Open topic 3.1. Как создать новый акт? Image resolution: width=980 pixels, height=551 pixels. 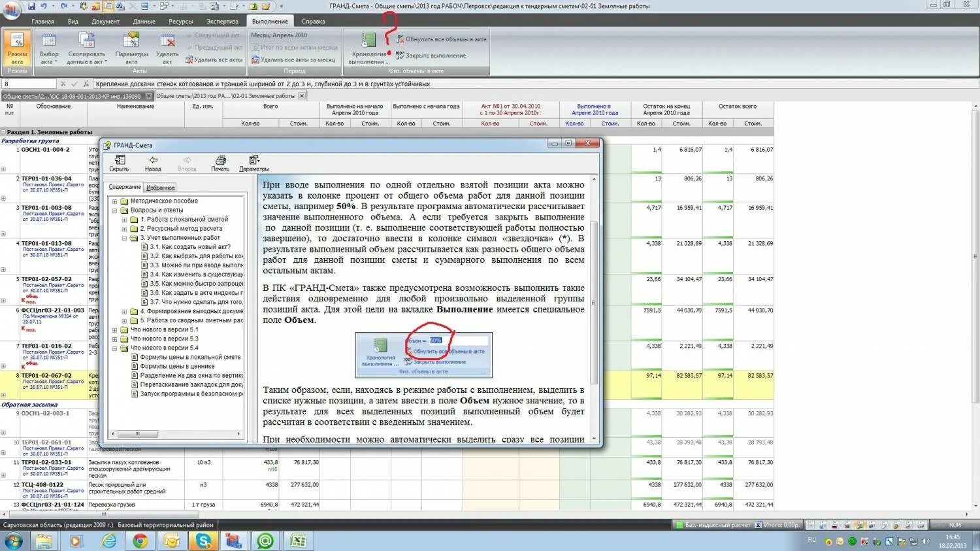pos(190,247)
